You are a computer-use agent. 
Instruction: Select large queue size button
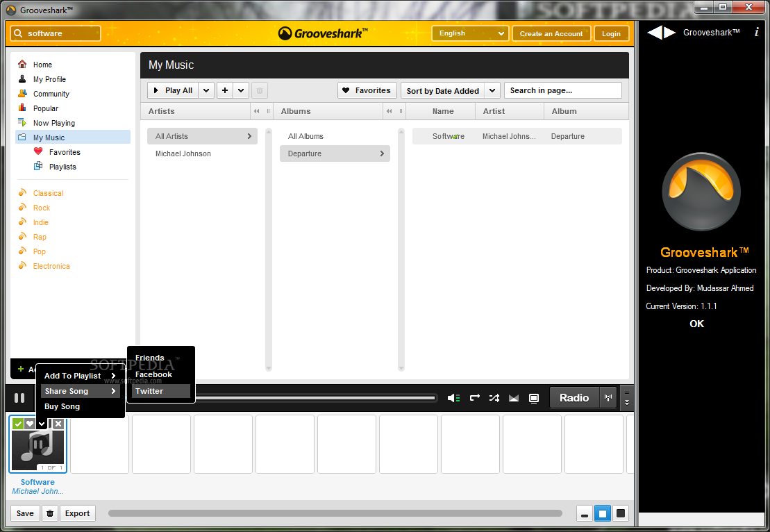(x=621, y=514)
